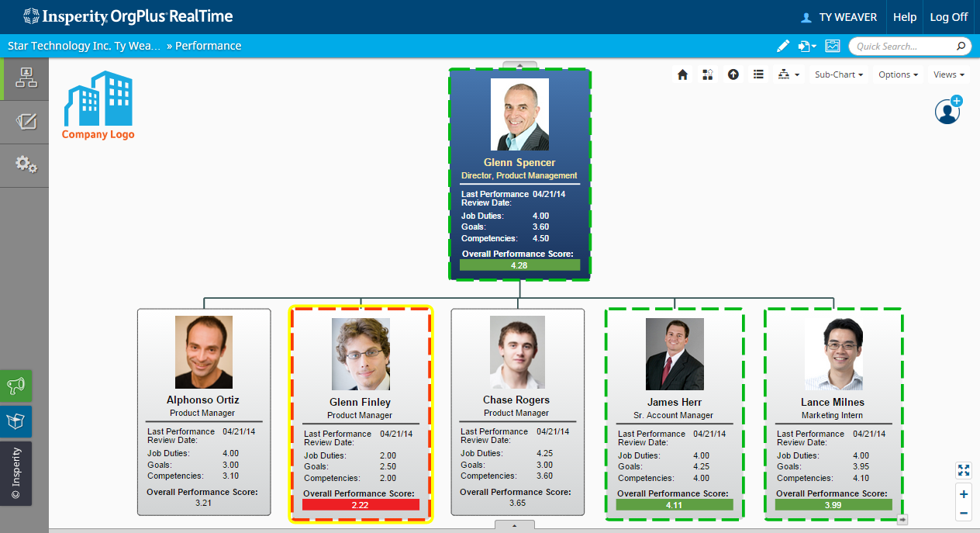This screenshot has height=533, width=980.
Task: Click Log Off in the header
Action: [x=948, y=17]
